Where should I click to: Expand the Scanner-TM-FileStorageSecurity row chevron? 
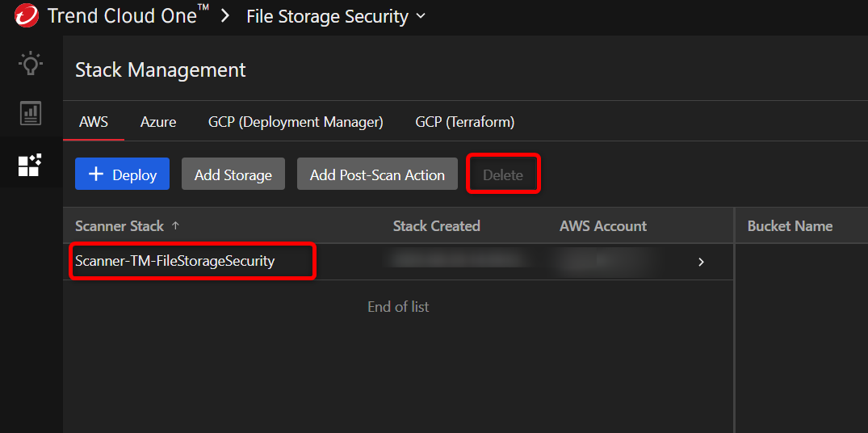pos(701,262)
